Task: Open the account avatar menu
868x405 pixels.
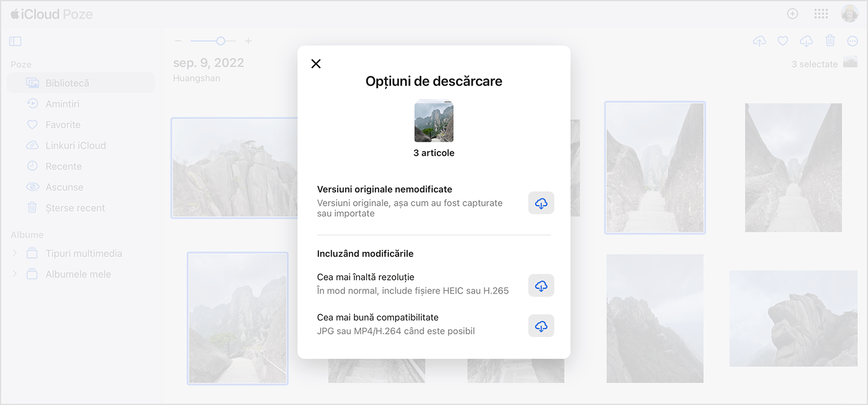Action: coord(850,14)
